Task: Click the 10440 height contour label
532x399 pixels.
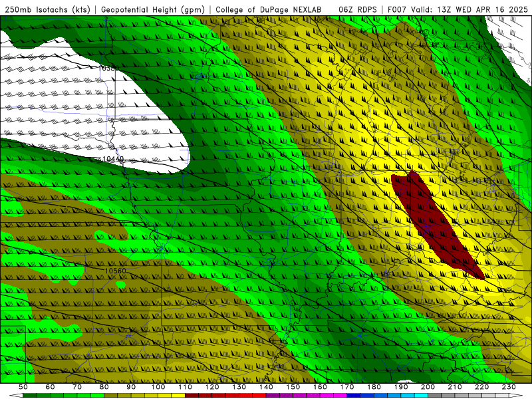Action: (113, 159)
